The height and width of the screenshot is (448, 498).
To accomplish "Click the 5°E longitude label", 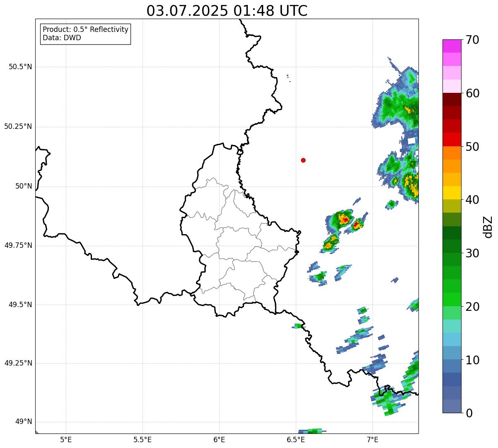I will [66, 439].
